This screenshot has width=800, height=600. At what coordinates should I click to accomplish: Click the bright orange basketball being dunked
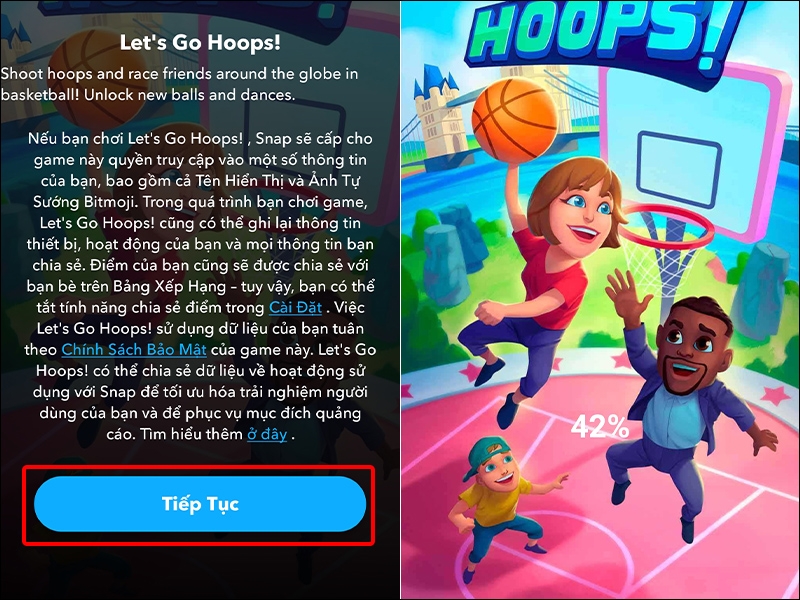(x=514, y=120)
